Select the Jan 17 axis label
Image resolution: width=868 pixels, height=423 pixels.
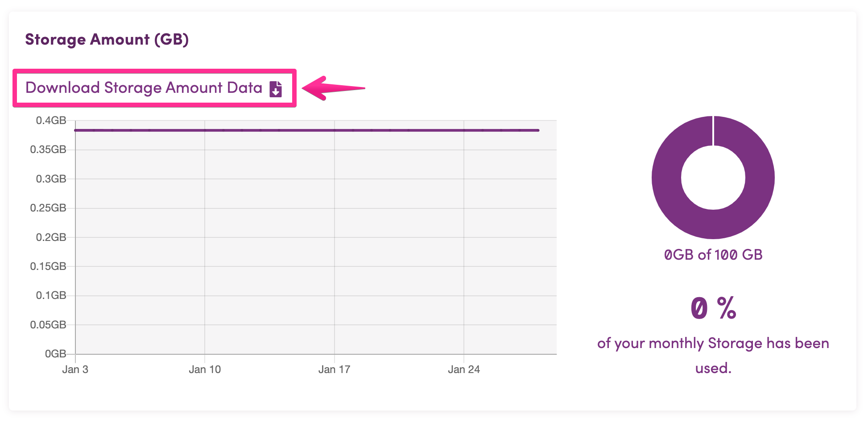click(x=334, y=369)
